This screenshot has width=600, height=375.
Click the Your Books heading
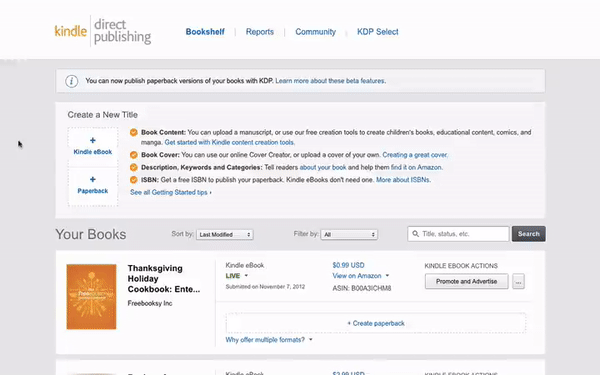[91, 234]
